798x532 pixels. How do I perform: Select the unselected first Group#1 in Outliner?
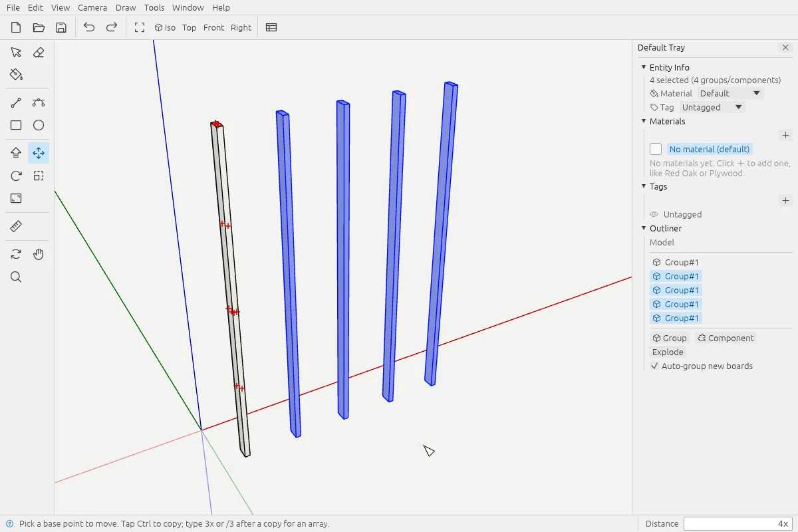(676, 262)
